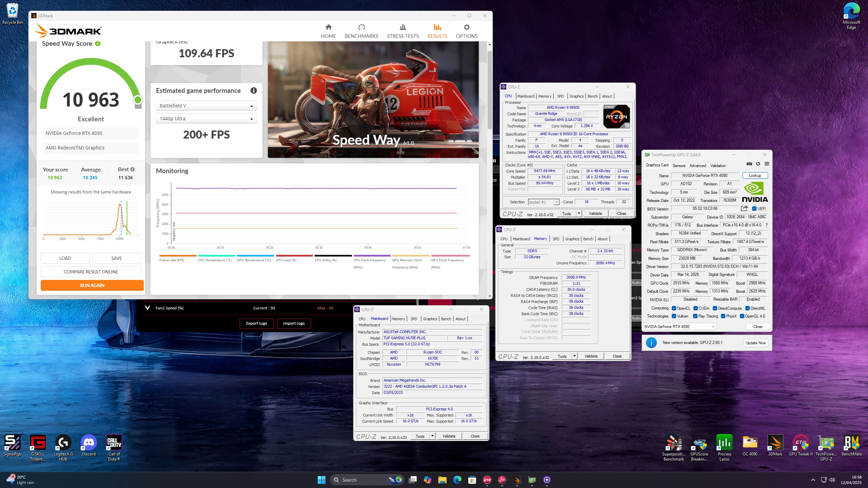Toggle the DirectML checkbox in GPU-Z
The height and width of the screenshot is (488, 868).
tap(747, 308)
